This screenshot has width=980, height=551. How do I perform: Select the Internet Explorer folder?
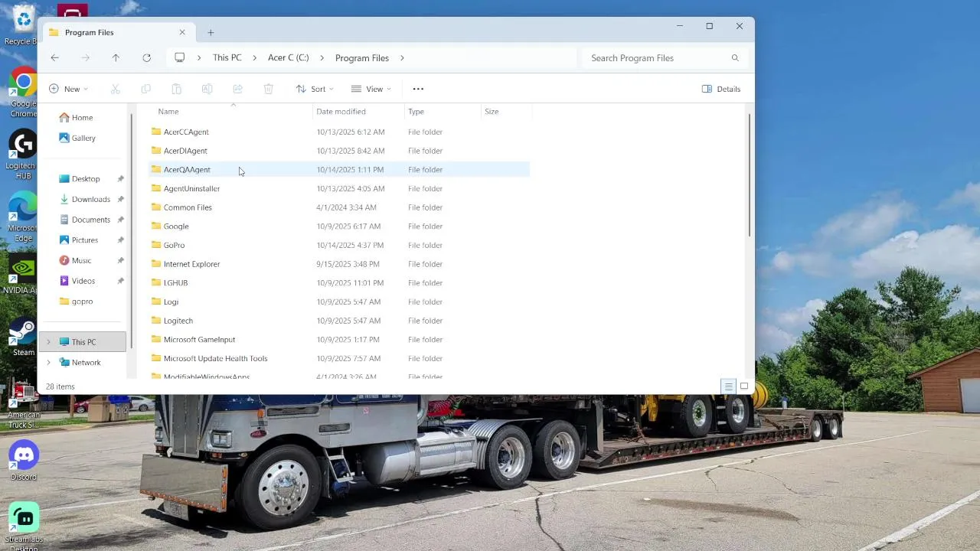tap(339, 264)
